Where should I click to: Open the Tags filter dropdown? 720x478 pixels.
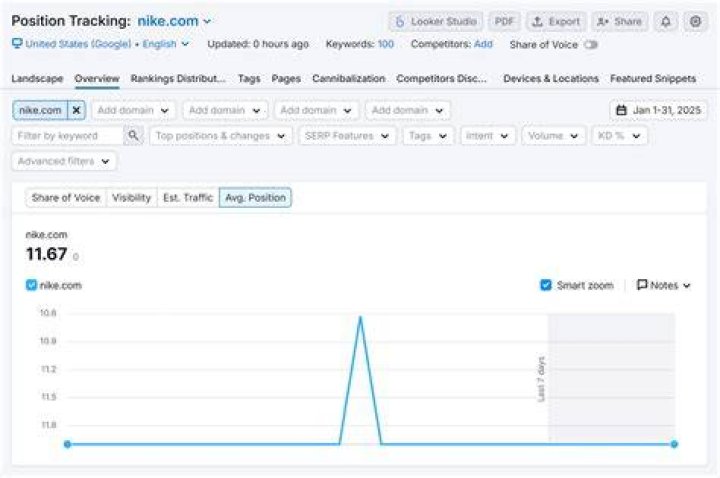pyautogui.click(x=428, y=136)
